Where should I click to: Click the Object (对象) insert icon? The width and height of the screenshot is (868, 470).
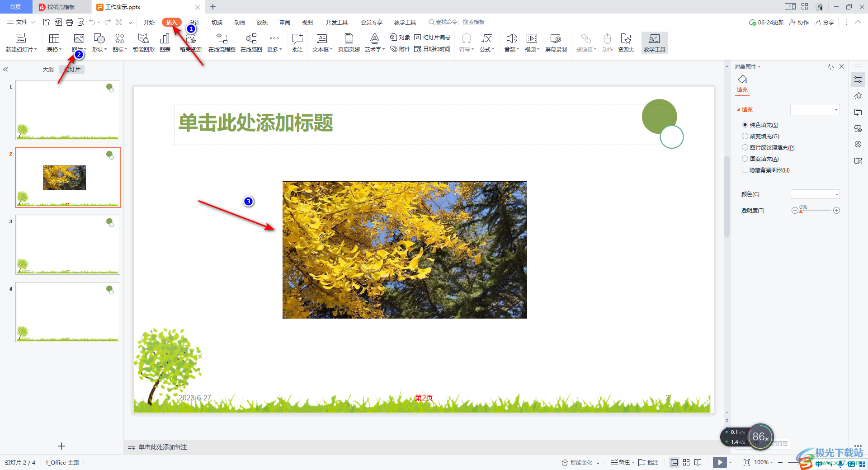[x=400, y=38]
